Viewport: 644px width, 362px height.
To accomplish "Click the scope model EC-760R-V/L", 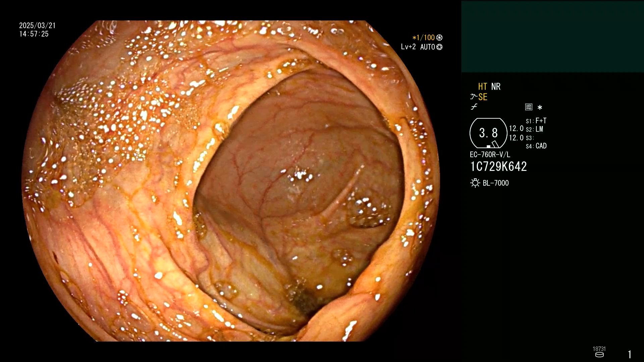I will (x=490, y=155).
